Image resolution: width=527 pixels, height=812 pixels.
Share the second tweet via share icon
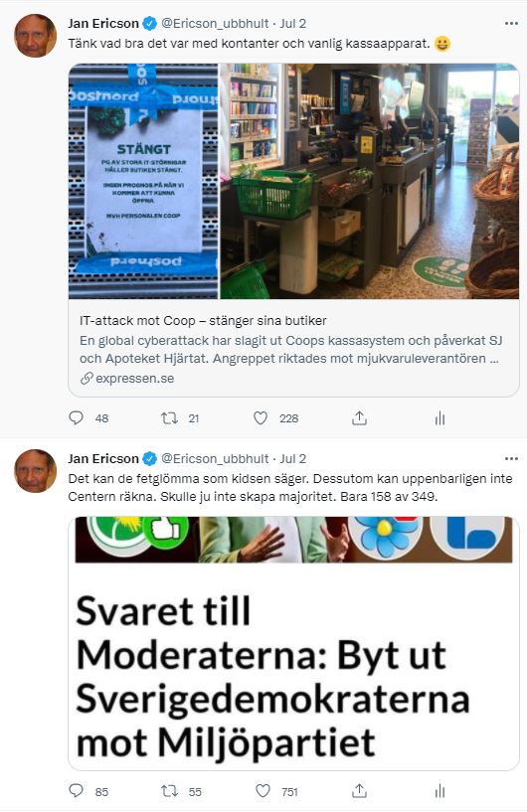[359, 791]
